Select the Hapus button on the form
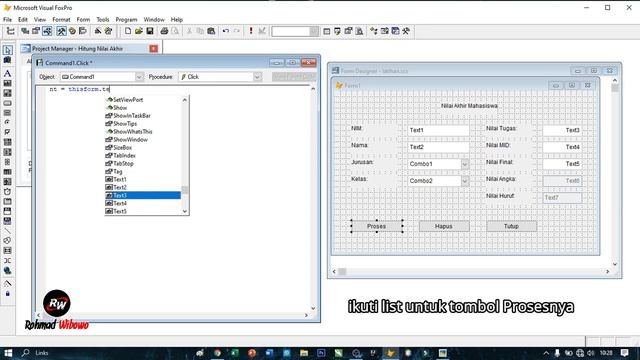Screen dimensions: 640x360 (x=444, y=226)
